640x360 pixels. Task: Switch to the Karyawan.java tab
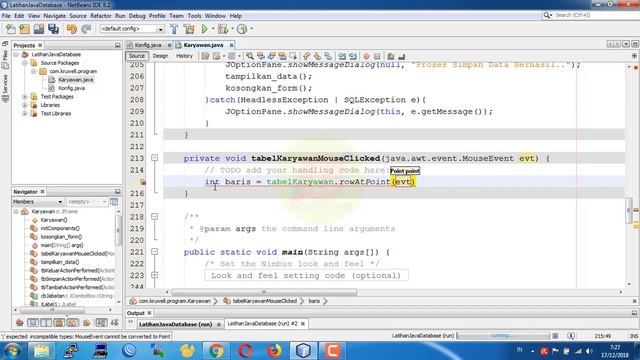203,45
